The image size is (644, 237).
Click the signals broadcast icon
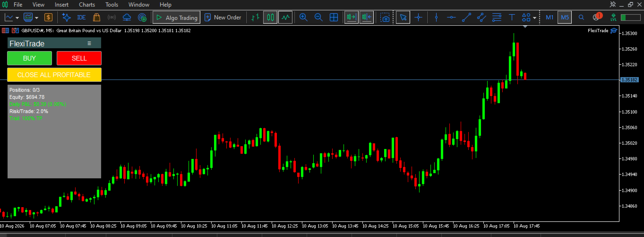112,18
